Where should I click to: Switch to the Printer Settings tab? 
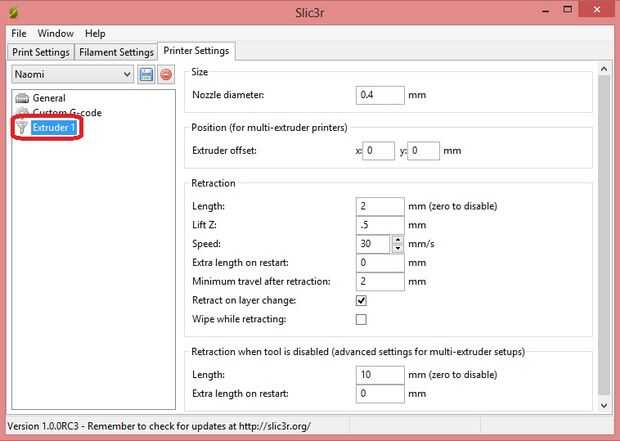coord(197,51)
